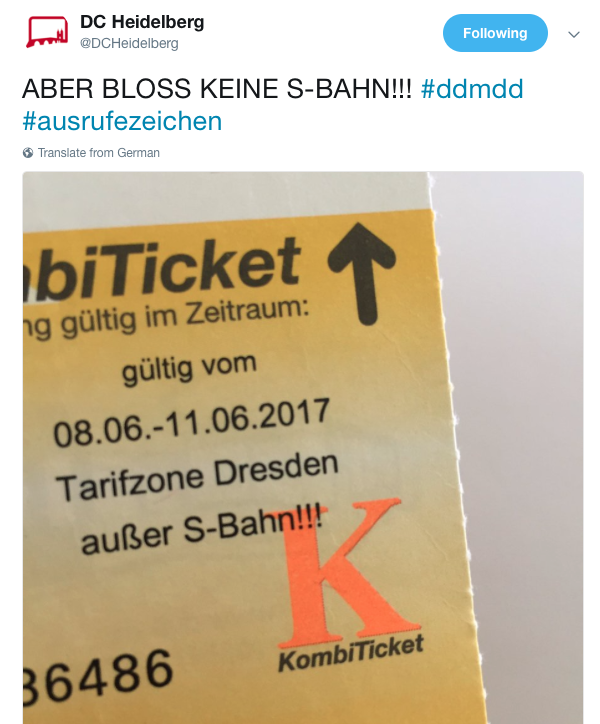The image size is (600, 724).
Task: Open the #ddmdd hashtag
Action: (472, 89)
